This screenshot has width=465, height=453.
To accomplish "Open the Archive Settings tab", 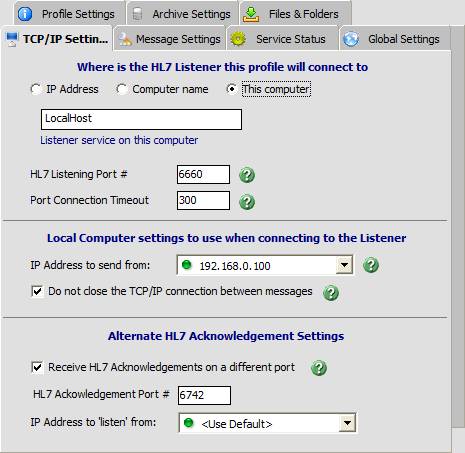I will 182,14.
